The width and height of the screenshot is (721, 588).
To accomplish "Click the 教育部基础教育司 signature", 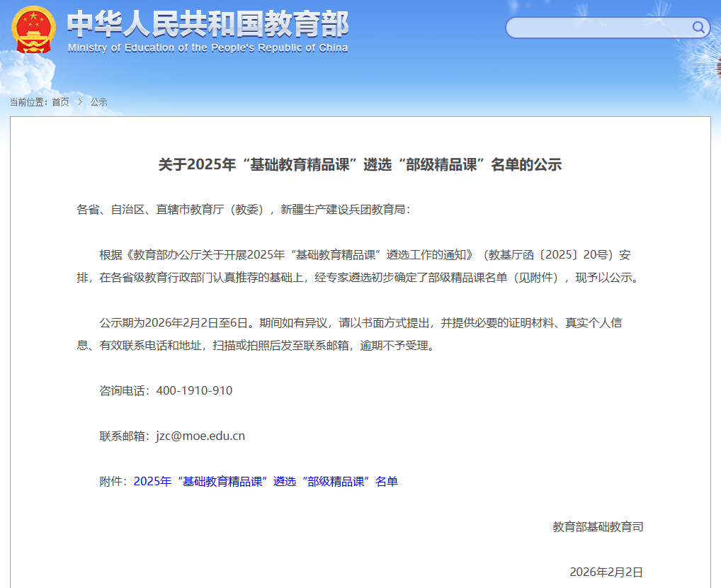I will tap(598, 527).
